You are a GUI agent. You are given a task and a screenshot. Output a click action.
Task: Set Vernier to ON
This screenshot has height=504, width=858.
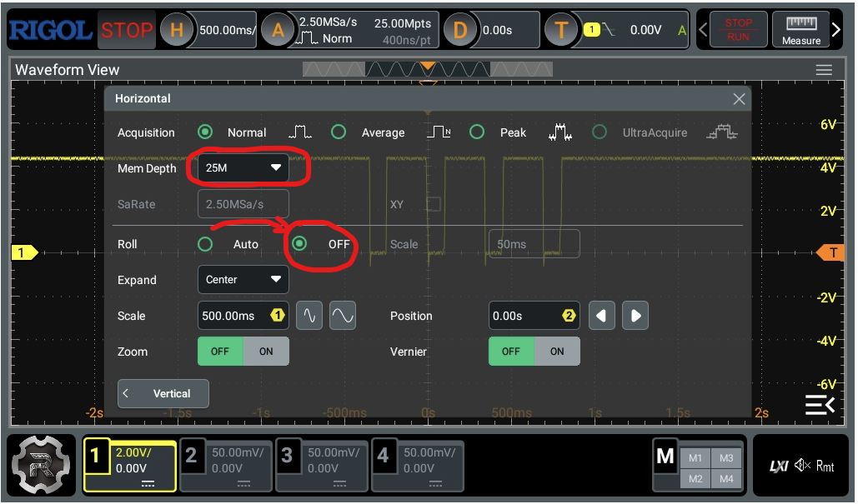point(557,351)
